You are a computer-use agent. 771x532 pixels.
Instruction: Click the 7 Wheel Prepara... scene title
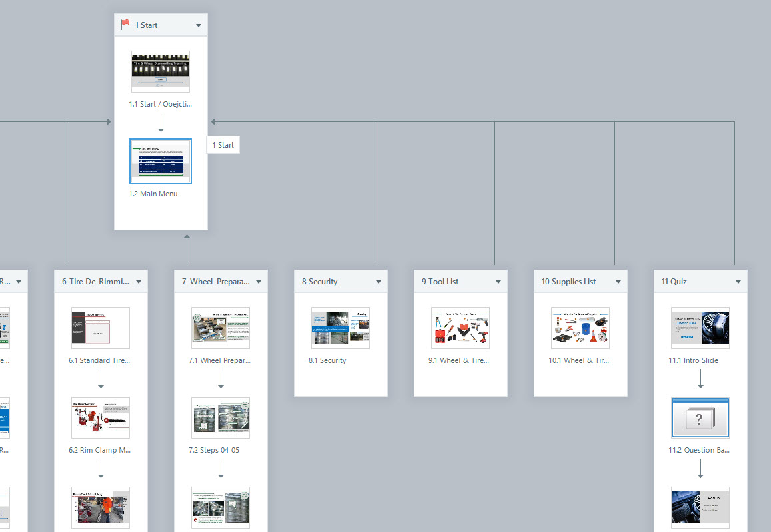click(x=215, y=282)
